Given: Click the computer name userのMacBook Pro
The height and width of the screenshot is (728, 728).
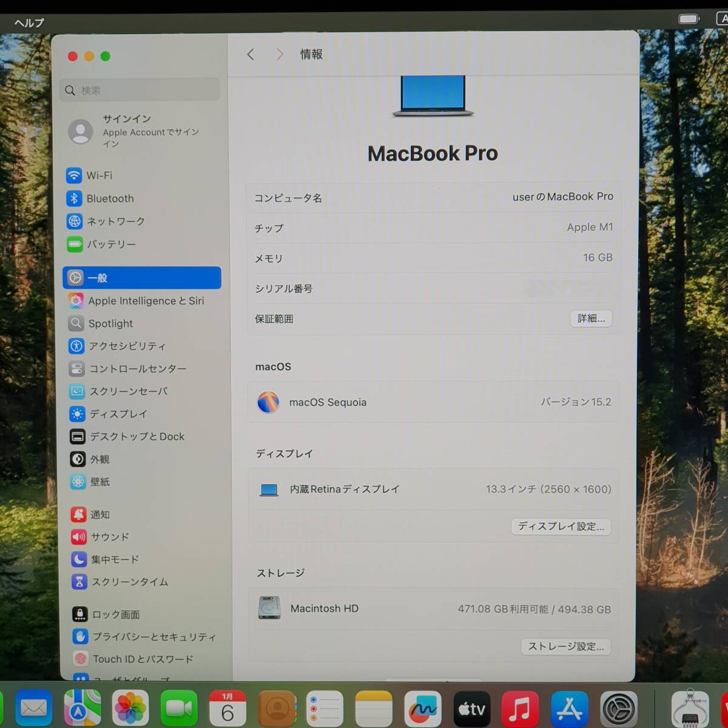Looking at the screenshot, I should pos(563,197).
